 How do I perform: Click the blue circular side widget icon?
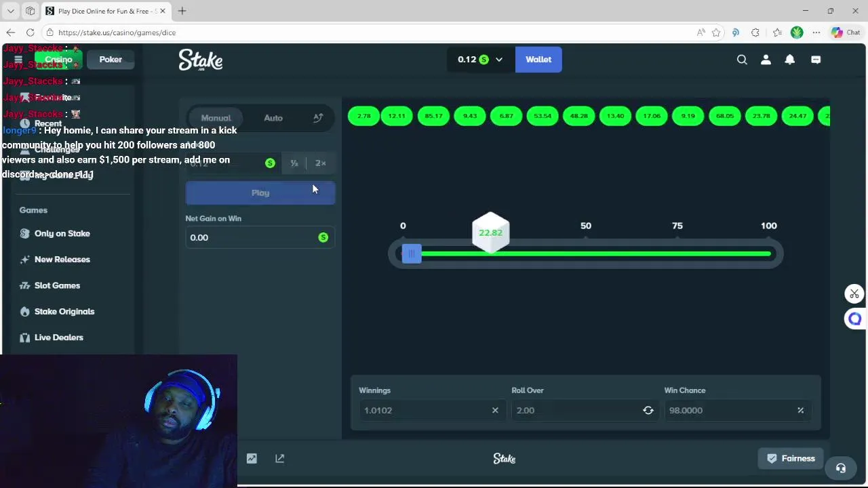click(854, 319)
